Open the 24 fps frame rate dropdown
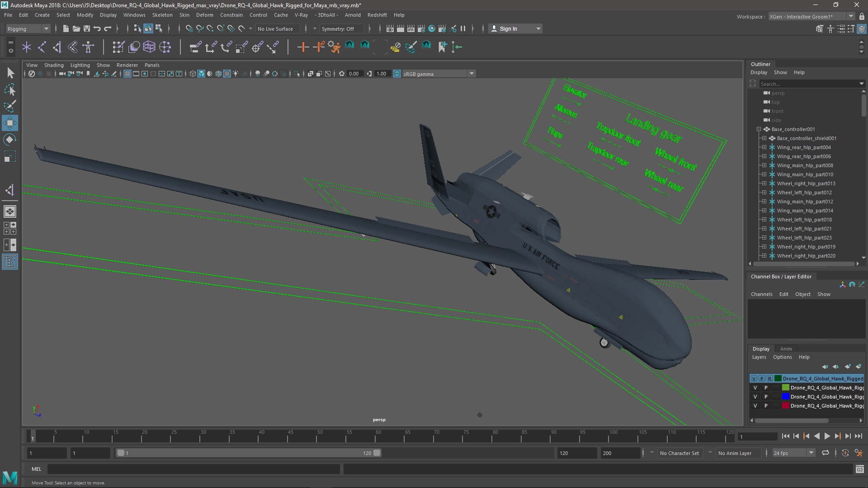Image resolution: width=868 pixels, height=488 pixels. coord(793,453)
